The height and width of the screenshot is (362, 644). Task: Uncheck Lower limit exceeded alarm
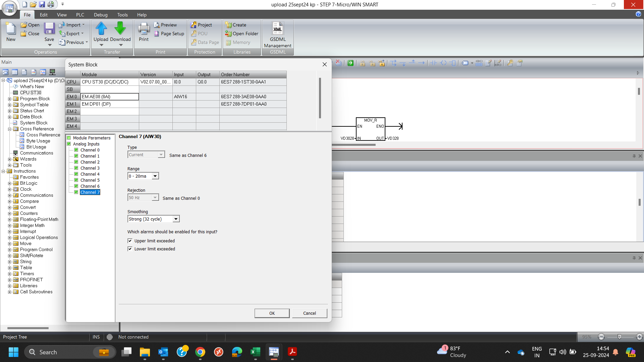click(130, 249)
